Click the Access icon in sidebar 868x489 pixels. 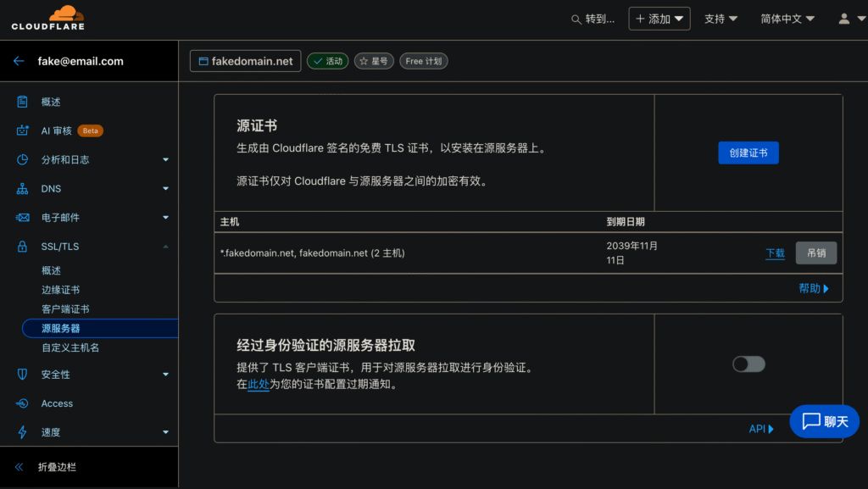[23, 403]
